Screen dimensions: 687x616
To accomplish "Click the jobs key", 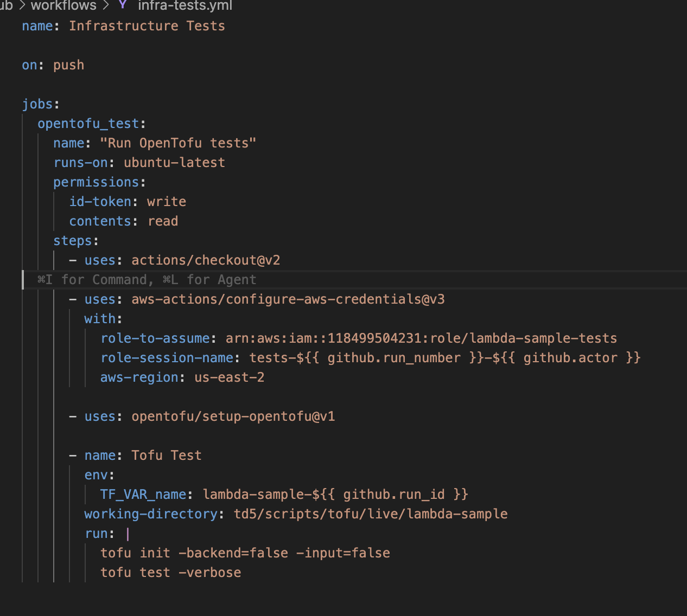I will (37, 104).
